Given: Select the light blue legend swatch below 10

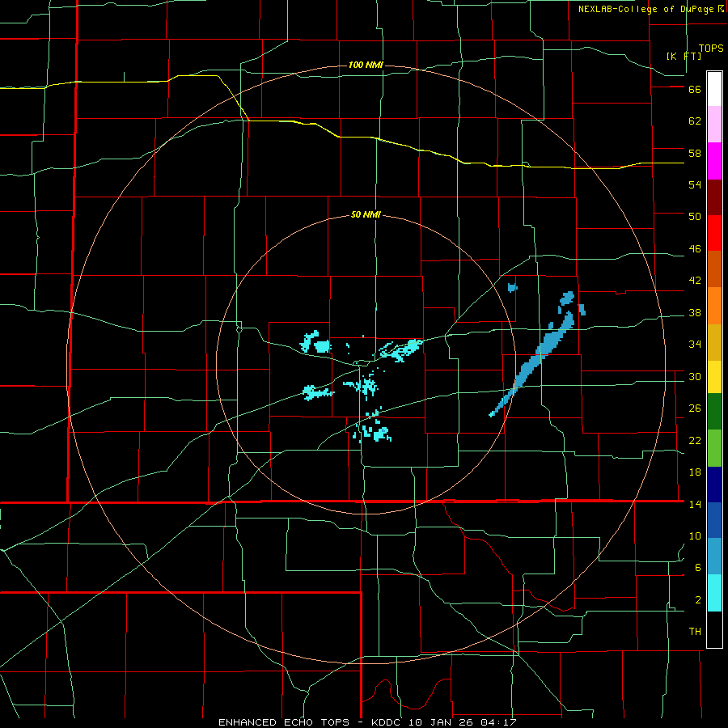Looking at the screenshot, I should (714, 557).
